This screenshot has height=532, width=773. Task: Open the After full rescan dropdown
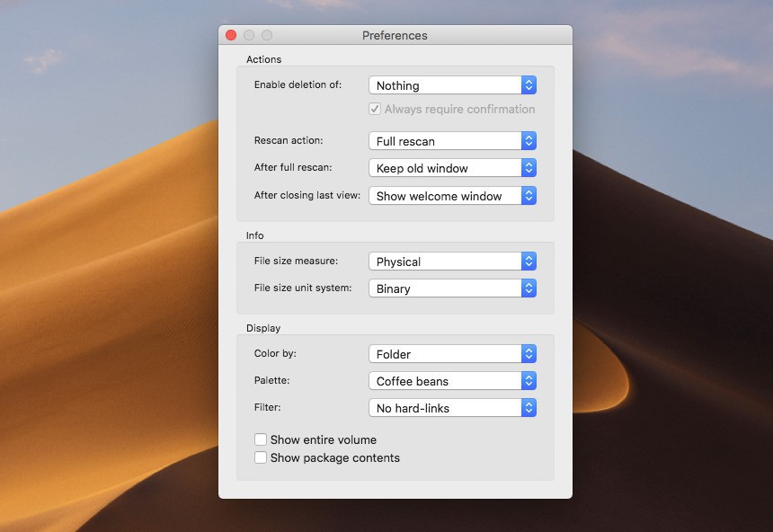point(453,168)
